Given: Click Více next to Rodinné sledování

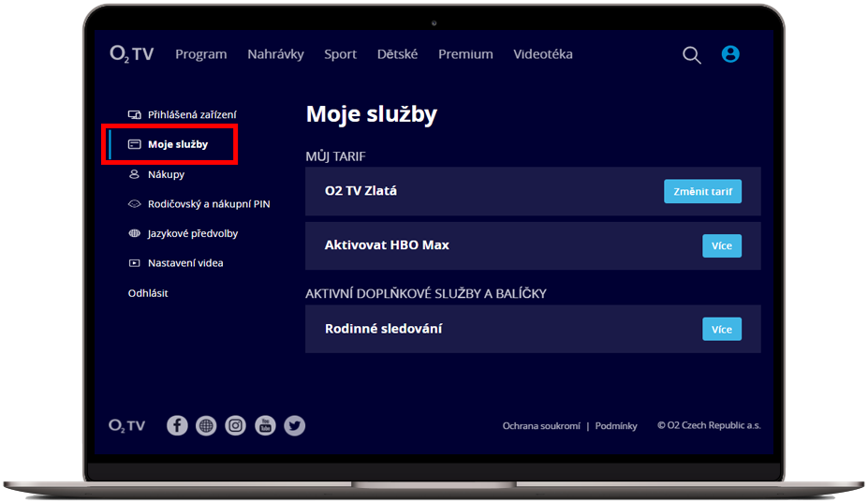Looking at the screenshot, I should [x=721, y=329].
